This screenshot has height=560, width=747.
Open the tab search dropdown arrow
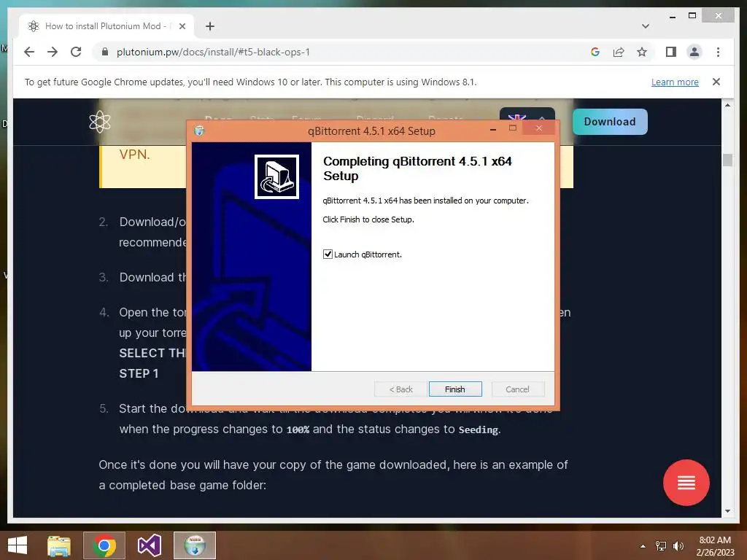(x=646, y=26)
